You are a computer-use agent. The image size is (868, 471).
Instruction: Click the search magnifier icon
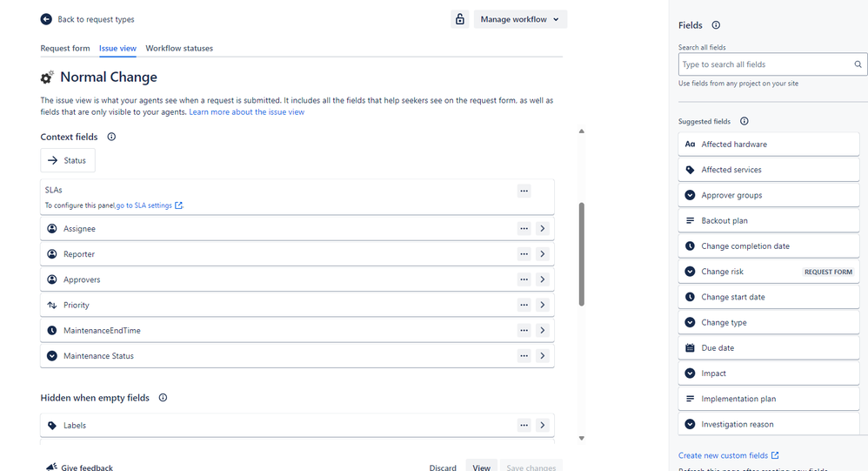(858, 64)
